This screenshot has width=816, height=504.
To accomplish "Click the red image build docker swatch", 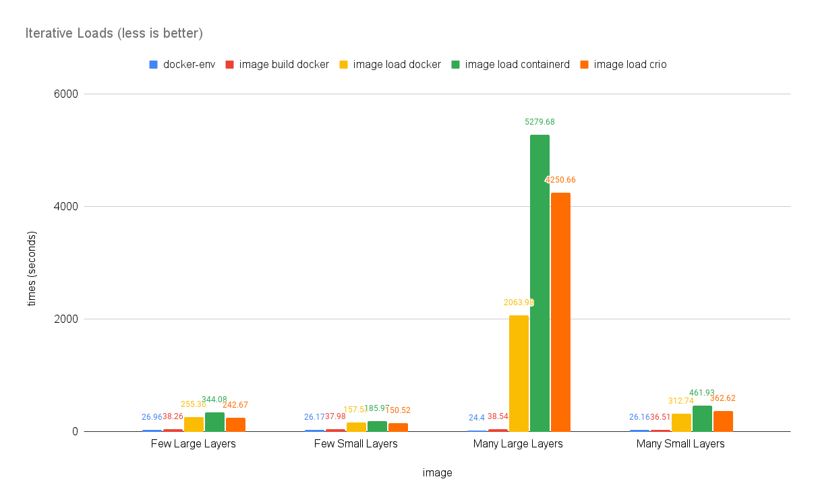I will (x=229, y=65).
